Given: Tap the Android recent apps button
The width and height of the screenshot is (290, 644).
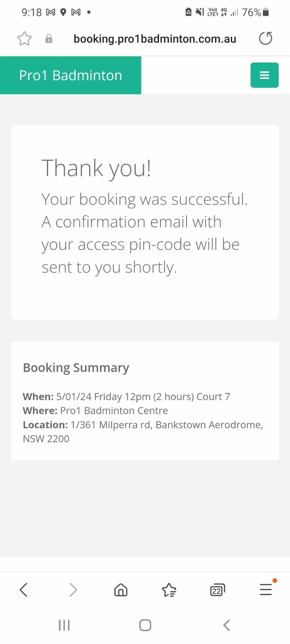Looking at the screenshot, I should coord(64,625).
